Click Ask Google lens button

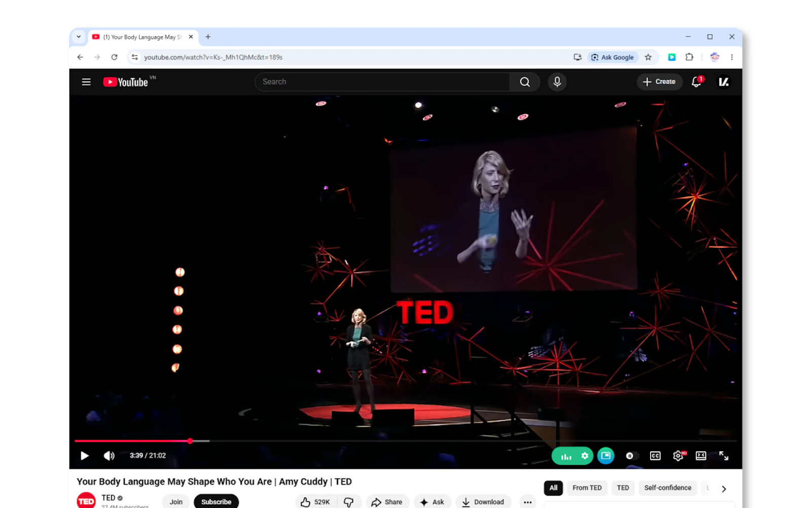(613, 57)
